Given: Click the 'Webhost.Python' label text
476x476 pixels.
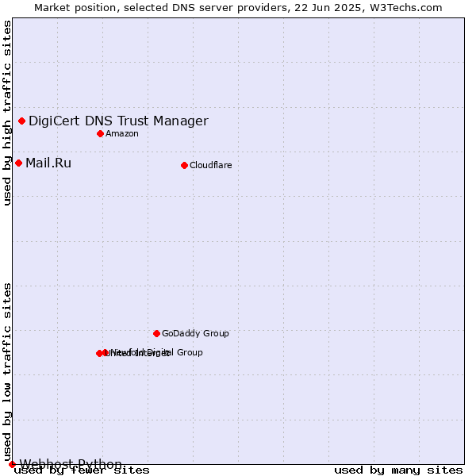Looking at the screenshot, I should click(x=71, y=464).
